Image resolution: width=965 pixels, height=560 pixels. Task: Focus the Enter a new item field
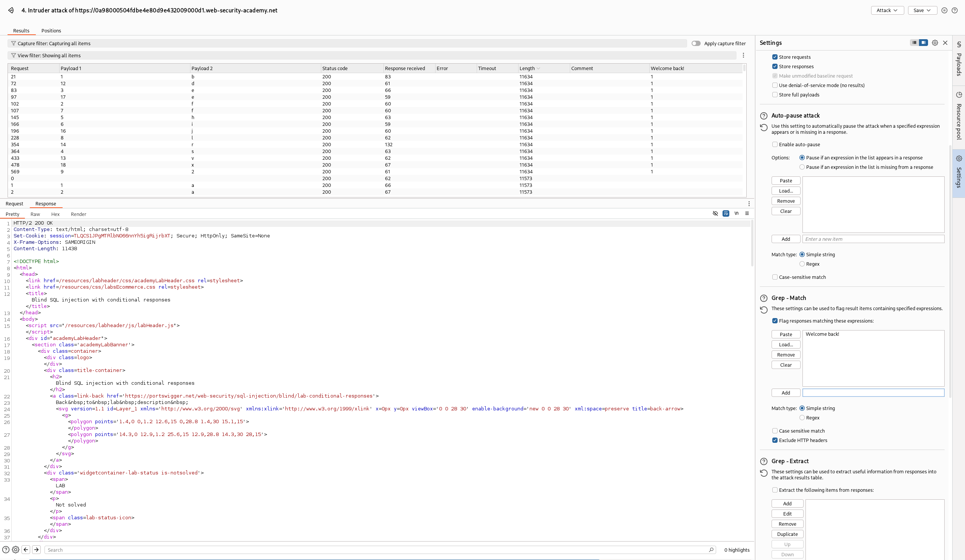[x=873, y=239]
